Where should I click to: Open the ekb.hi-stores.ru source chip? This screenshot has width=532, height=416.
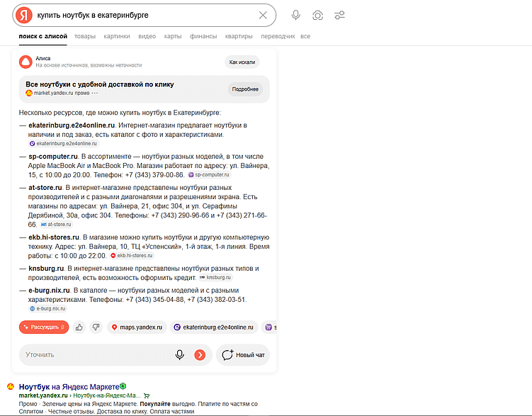pos(132,256)
